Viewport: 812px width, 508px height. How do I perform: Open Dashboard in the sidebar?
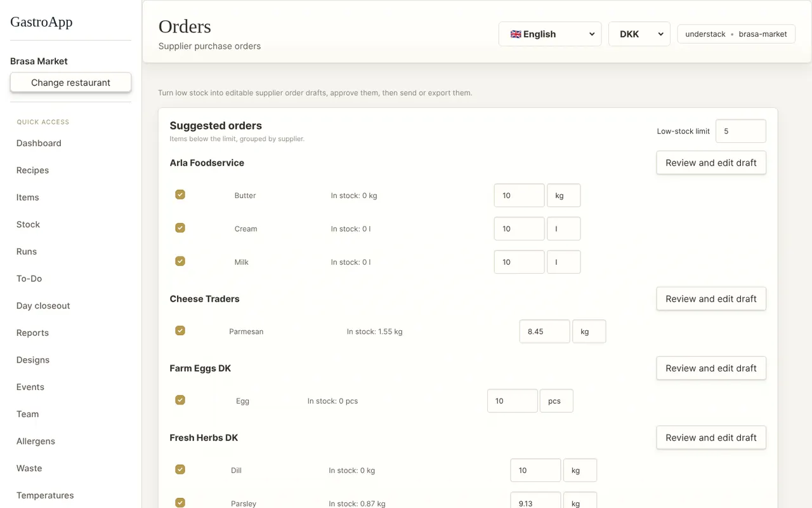coord(39,143)
